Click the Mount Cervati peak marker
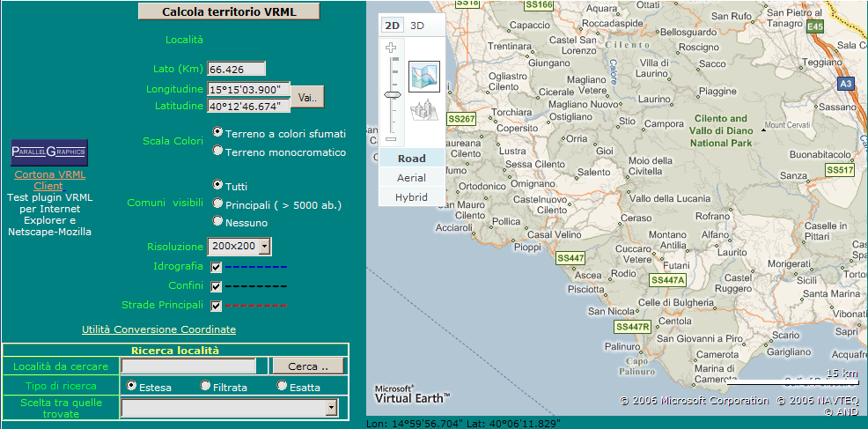Screen dimensions: 868x429 (764, 129)
